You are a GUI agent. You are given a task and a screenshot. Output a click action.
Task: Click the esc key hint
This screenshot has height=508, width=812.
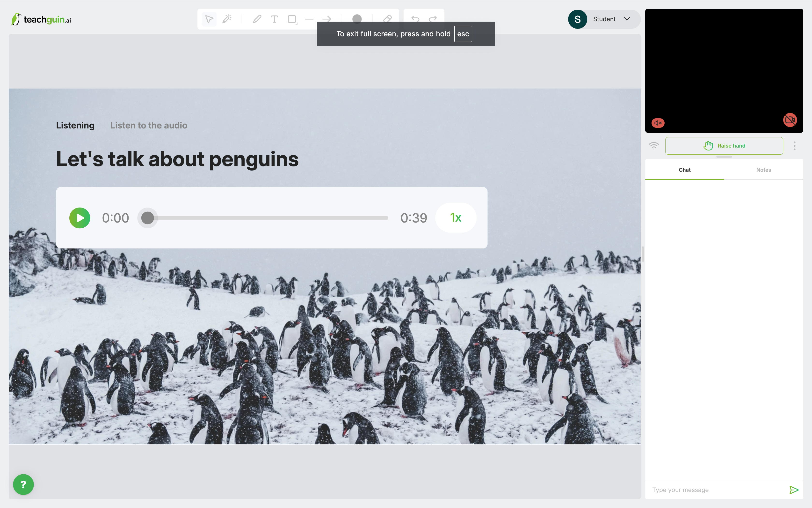point(463,34)
